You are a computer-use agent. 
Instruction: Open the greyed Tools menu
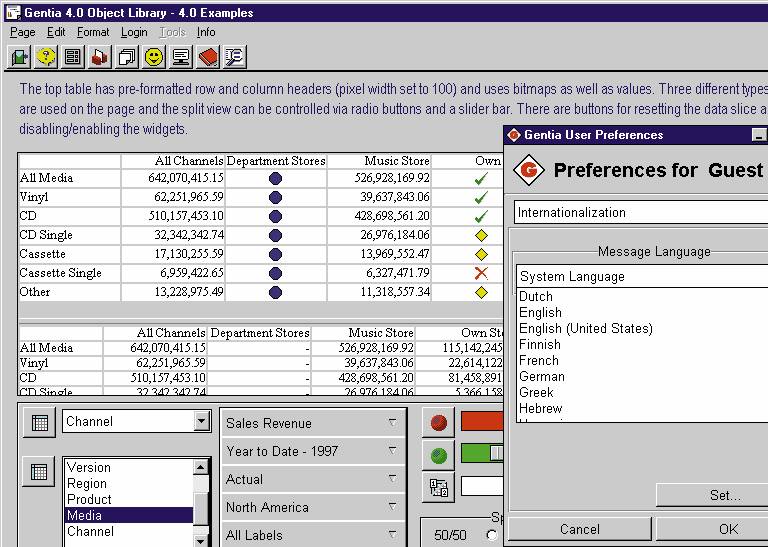point(172,32)
